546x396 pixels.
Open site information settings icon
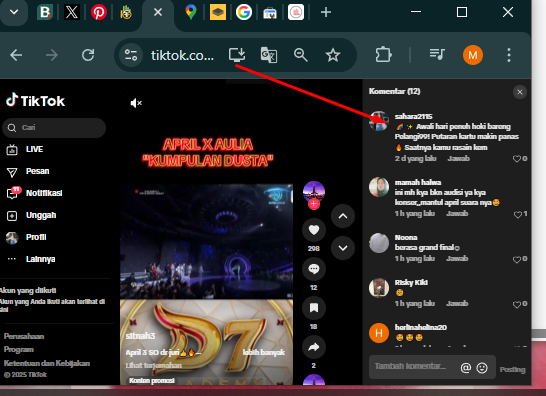tap(131, 55)
